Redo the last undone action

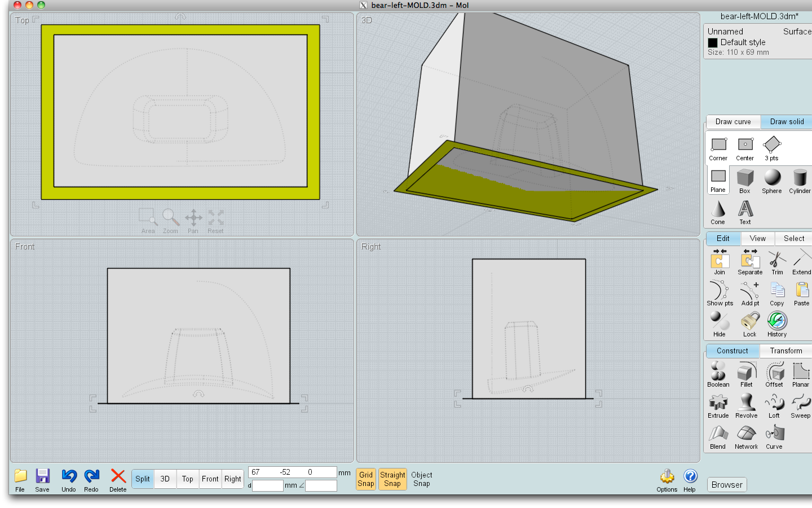click(91, 480)
